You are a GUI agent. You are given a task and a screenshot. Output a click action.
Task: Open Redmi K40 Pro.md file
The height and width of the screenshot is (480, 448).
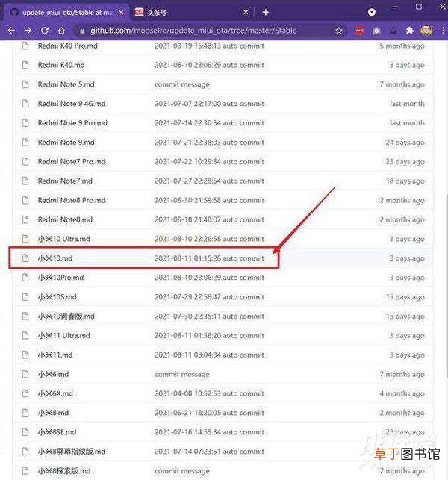point(68,46)
